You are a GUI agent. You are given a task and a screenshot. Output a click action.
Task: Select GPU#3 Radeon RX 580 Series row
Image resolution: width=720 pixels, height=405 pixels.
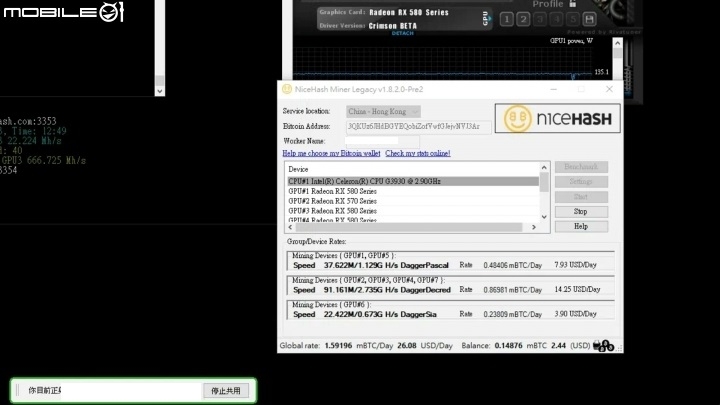coord(413,211)
